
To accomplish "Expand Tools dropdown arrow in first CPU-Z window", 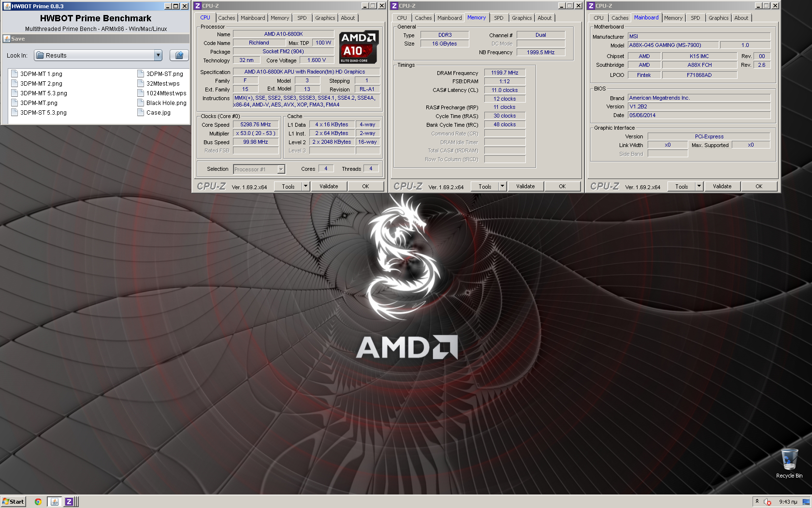I will point(306,186).
